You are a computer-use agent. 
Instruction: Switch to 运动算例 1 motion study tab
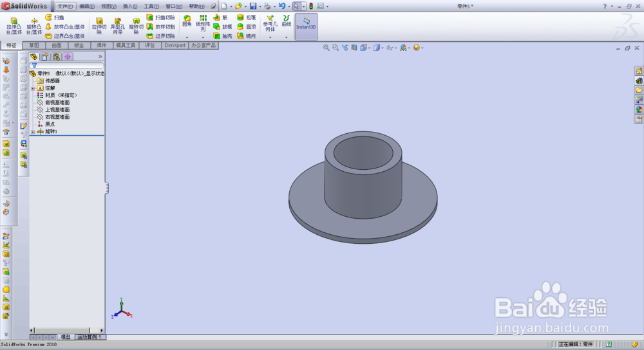(90, 337)
